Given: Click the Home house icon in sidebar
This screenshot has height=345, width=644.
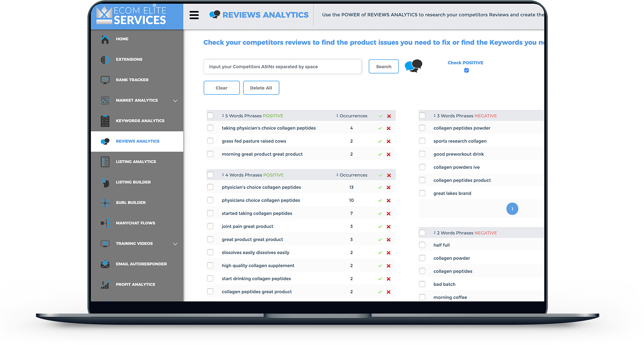Looking at the screenshot, I should (105, 39).
